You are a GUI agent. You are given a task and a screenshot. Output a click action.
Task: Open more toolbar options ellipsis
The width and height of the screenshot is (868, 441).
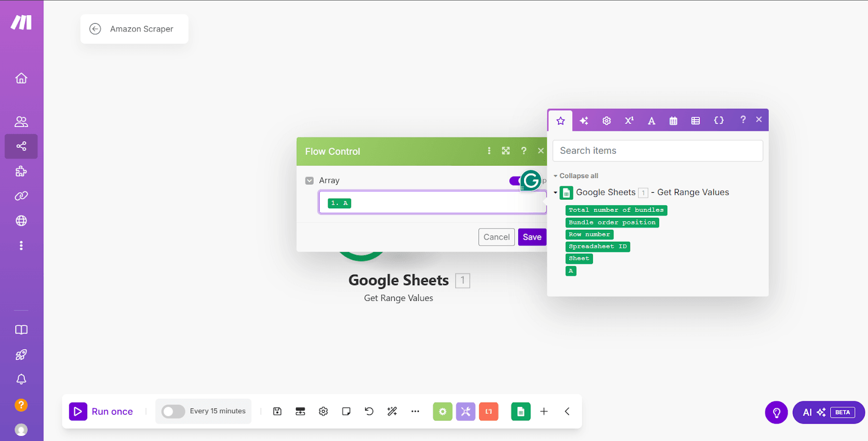415,411
